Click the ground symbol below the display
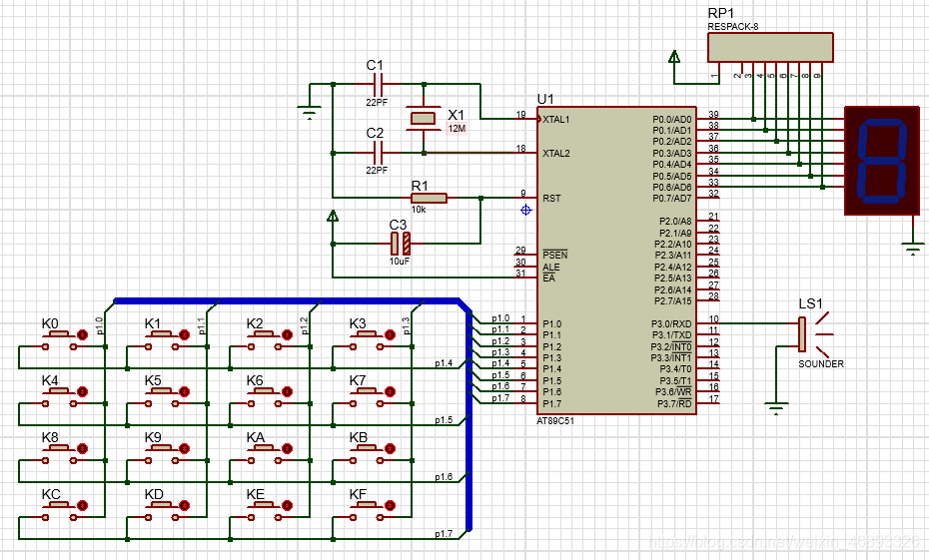Viewport: 929px width, 560px height. [911, 247]
